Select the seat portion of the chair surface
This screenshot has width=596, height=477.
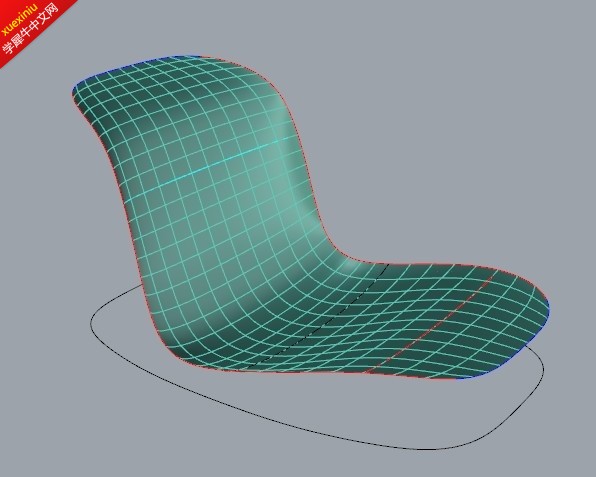click(x=399, y=319)
